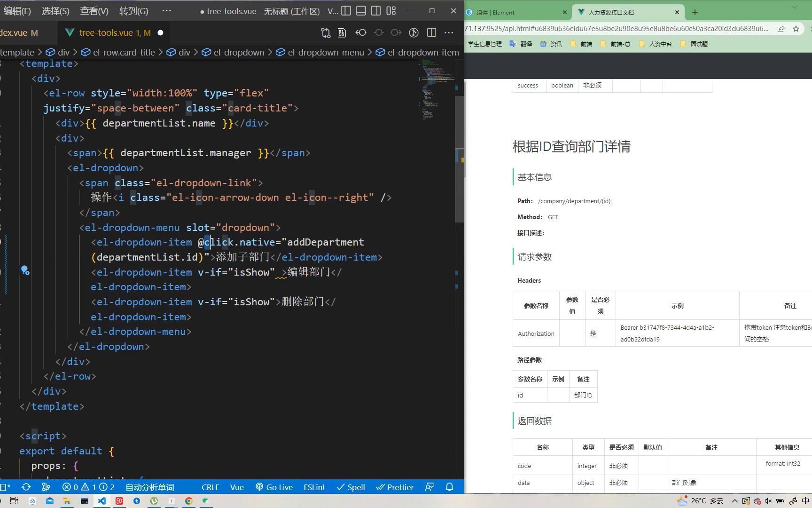Bookmark this page with the star icon
Viewport: 812px width, 508px height.
pyautogui.click(x=796, y=29)
